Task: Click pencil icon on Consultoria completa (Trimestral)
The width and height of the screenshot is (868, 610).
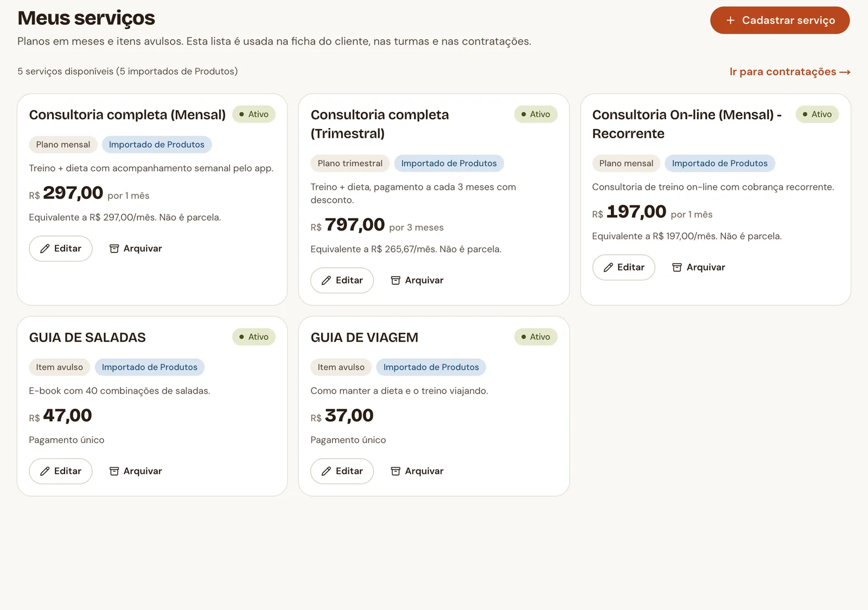Action: click(x=326, y=281)
